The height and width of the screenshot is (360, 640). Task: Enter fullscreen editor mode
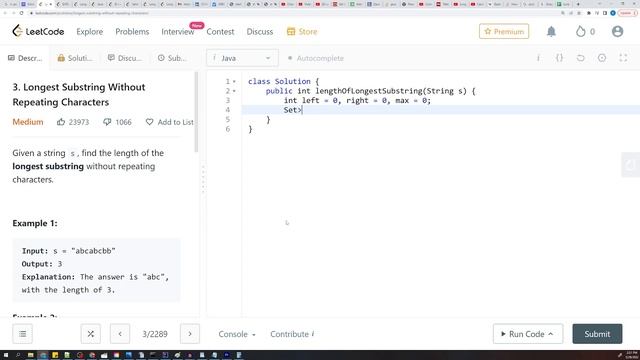coord(623,58)
